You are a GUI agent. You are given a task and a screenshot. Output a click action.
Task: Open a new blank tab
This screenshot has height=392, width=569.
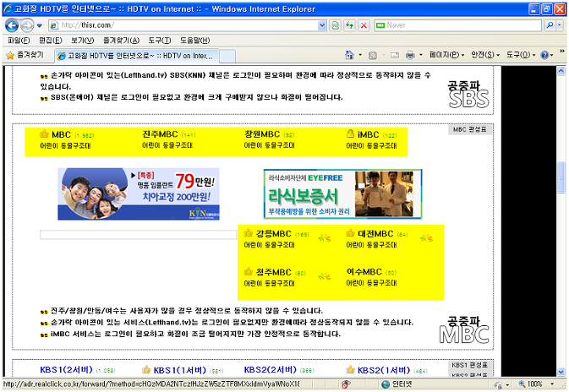227,57
